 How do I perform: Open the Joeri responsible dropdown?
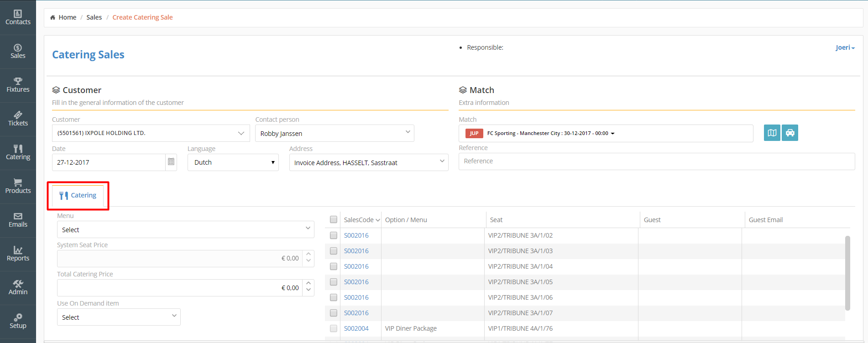pos(845,47)
